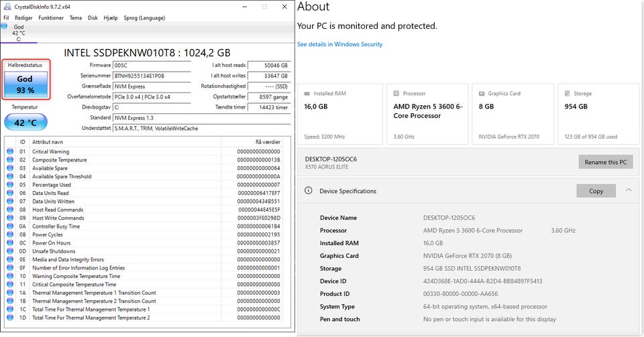Image resolution: width=644 pixels, height=337 pixels.
Task: Open the Disk menu
Action: click(93, 18)
